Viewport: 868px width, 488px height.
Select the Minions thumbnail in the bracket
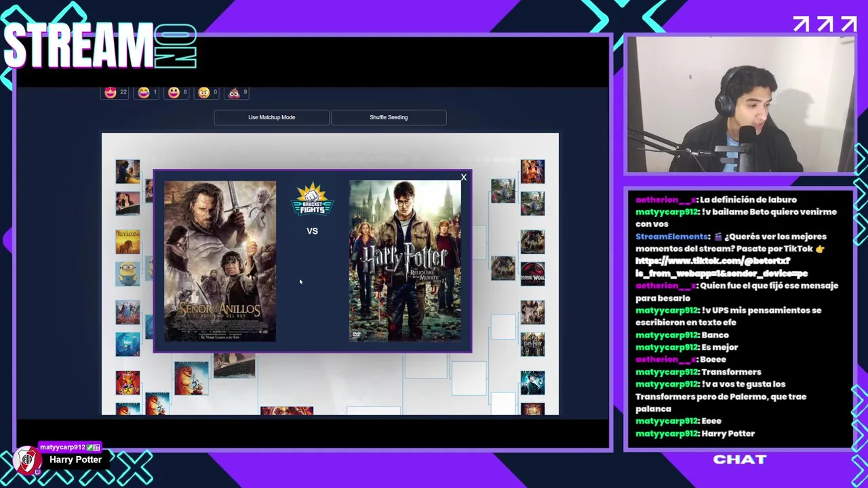127,274
